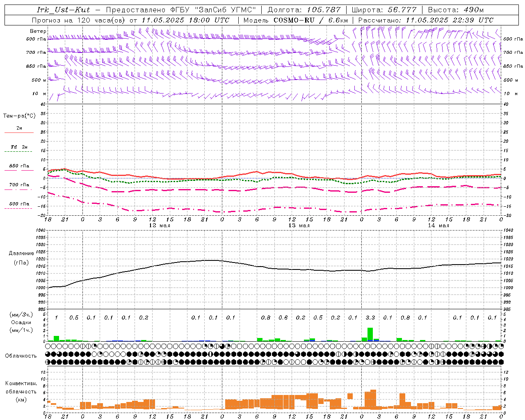The image size is (525, 420).
Task: Click the red 2м temperature legend line
Action: coord(19,132)
